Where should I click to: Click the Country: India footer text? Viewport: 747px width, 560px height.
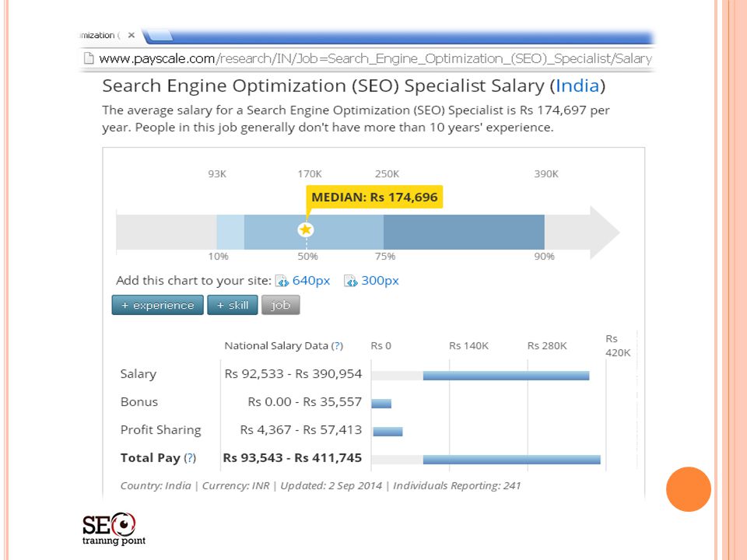coord(156,485)
